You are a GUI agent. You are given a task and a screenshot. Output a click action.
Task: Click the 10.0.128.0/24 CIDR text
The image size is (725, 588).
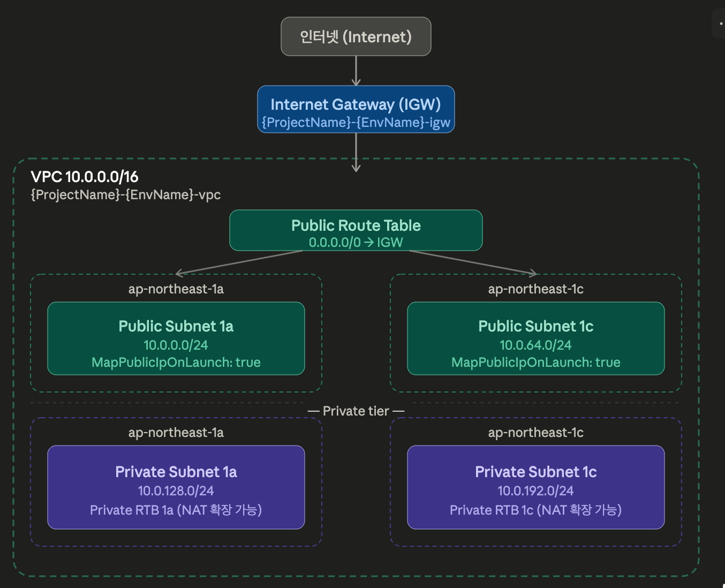pos(176,491)
